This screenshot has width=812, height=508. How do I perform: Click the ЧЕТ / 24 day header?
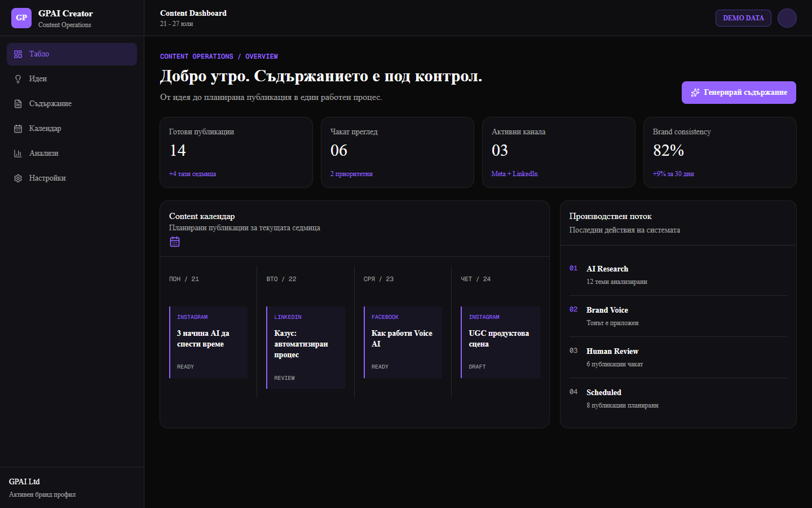pos(476,279)
